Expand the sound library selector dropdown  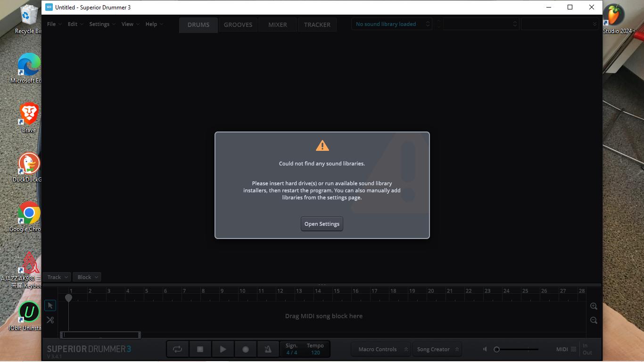coord(391,24)
